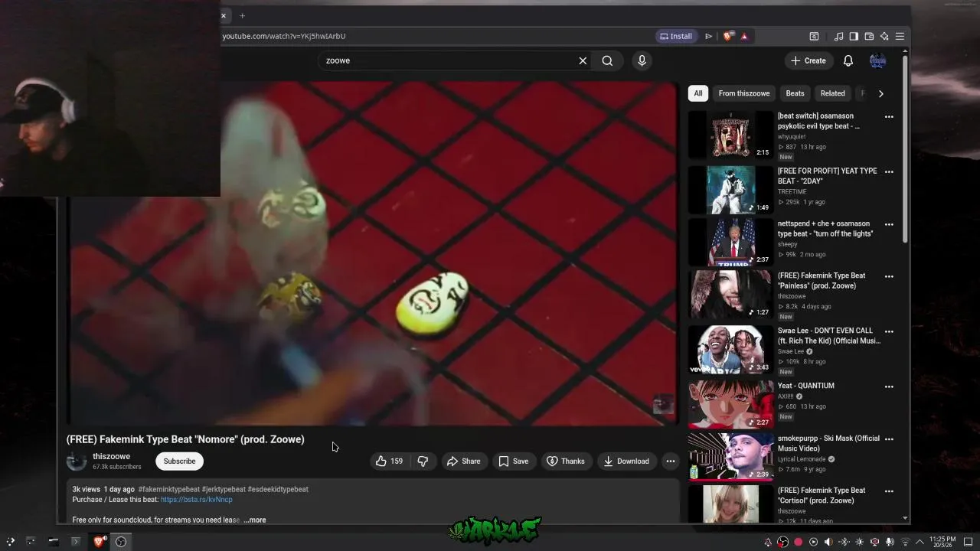The width and height of the screenshot is (980, 551).
Task: Open the account avatar menu
Action: pos(877,60)
